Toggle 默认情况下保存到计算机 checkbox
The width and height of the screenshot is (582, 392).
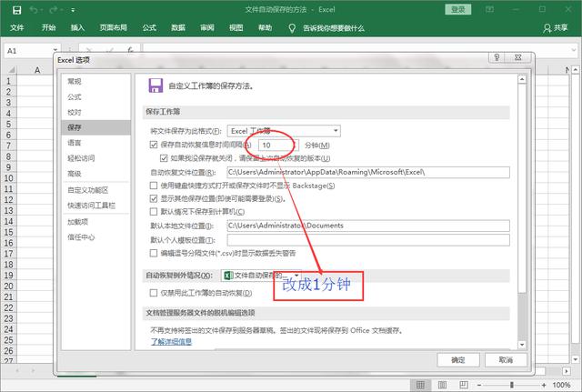coord(154,212)
